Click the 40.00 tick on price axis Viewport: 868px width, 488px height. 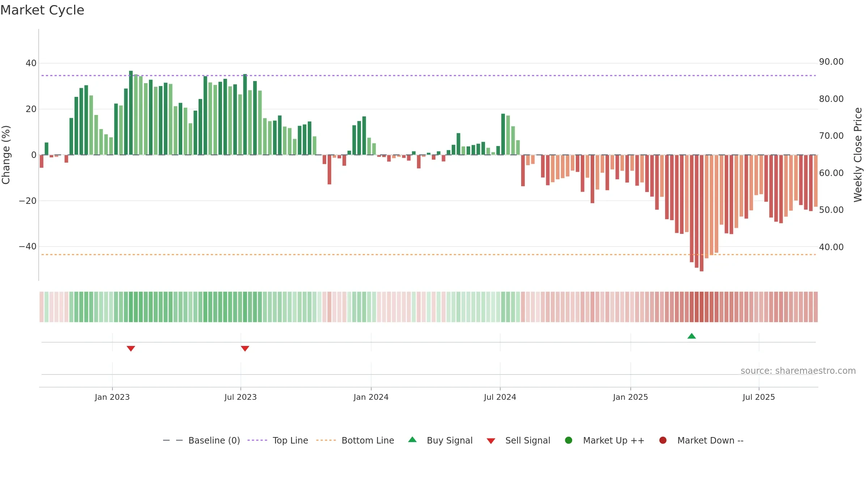click(831, 247)
